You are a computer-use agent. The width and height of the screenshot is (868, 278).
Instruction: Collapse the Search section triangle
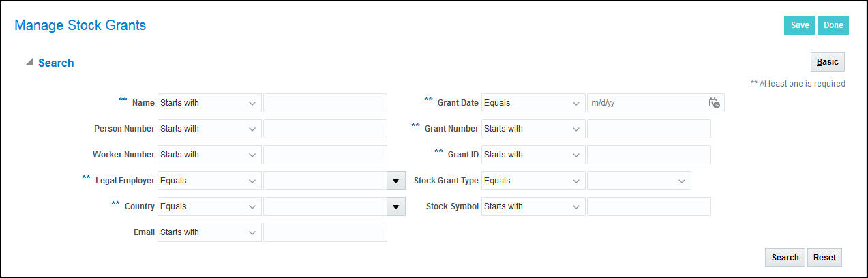[29, 62]
